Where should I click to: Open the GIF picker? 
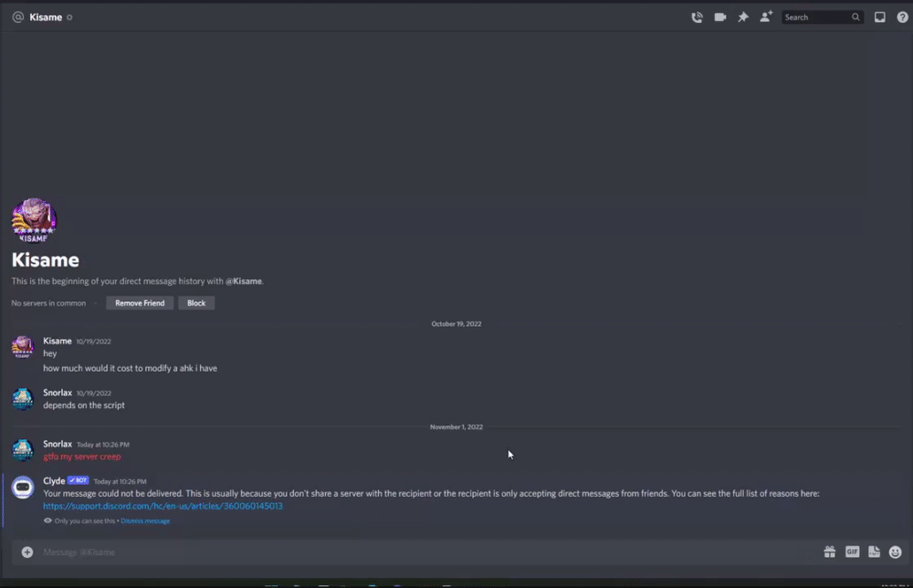pos(852,551)
